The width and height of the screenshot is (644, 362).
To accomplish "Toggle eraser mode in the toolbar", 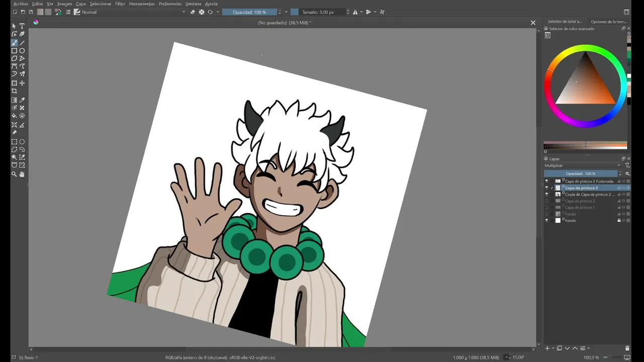I will 193,12.
